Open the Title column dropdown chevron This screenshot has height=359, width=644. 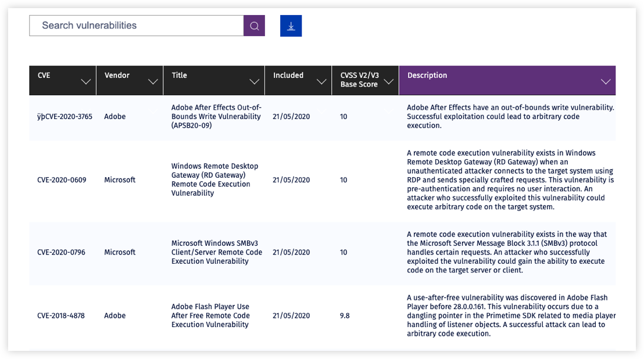pyautogui.click(x=255, y=82)
